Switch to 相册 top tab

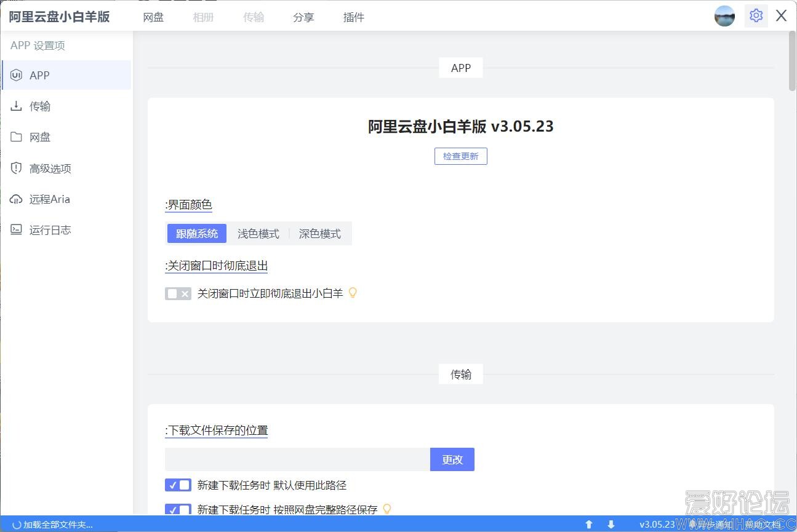(203, 17)
